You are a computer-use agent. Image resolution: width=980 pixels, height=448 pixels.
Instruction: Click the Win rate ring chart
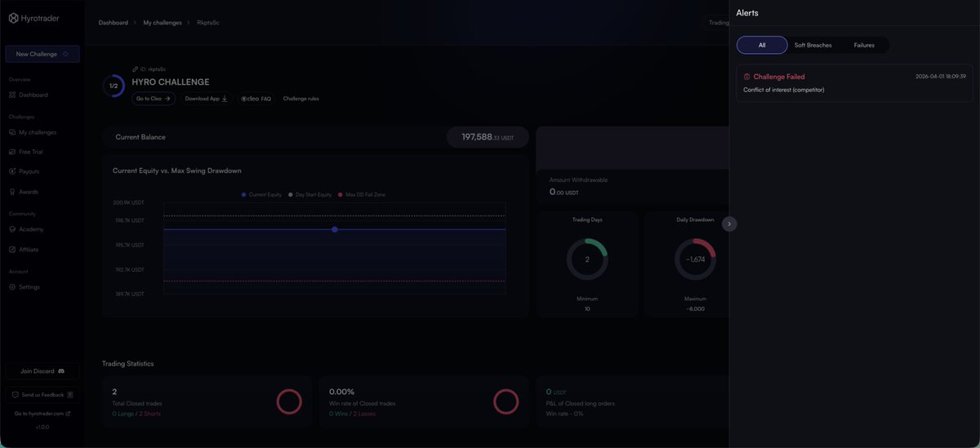tap(506, 401)
